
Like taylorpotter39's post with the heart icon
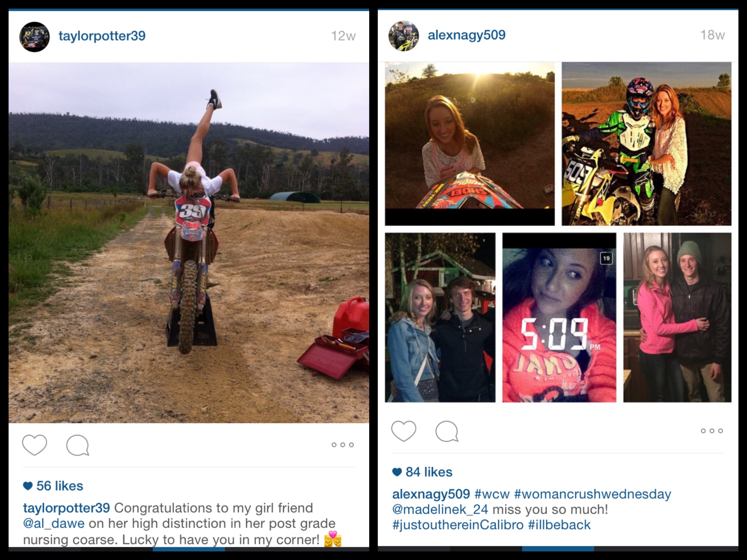pyautogui.click(x=35, y=445)
